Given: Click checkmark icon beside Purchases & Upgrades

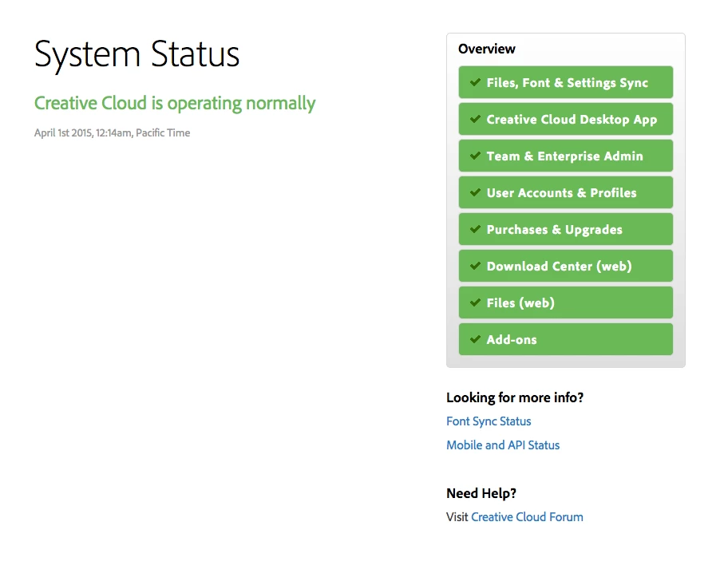Looking at the screenshot, I should (x=475, y=229).
